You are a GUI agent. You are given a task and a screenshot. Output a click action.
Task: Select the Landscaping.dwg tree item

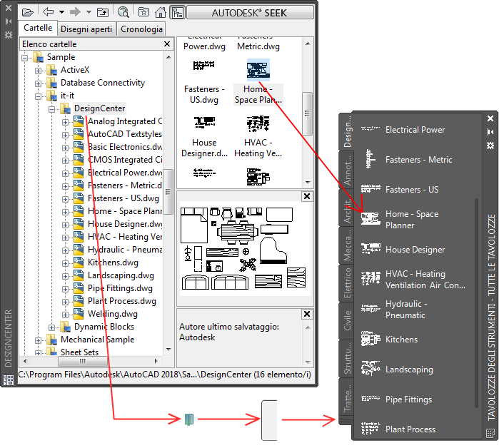tap(121, 275)
